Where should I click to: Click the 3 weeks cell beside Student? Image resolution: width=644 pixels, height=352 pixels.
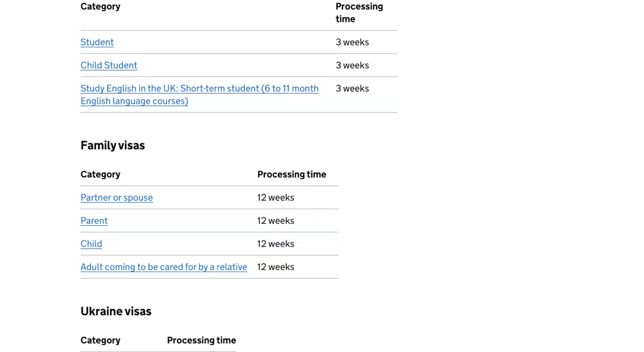click(352, 42)
